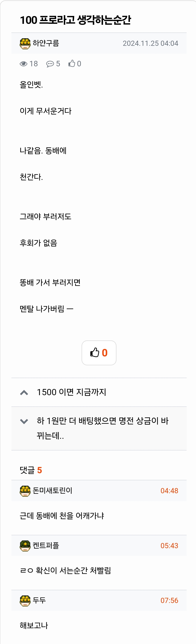Click the view count eye icon

pyautogui.click(x=24, y=64)
